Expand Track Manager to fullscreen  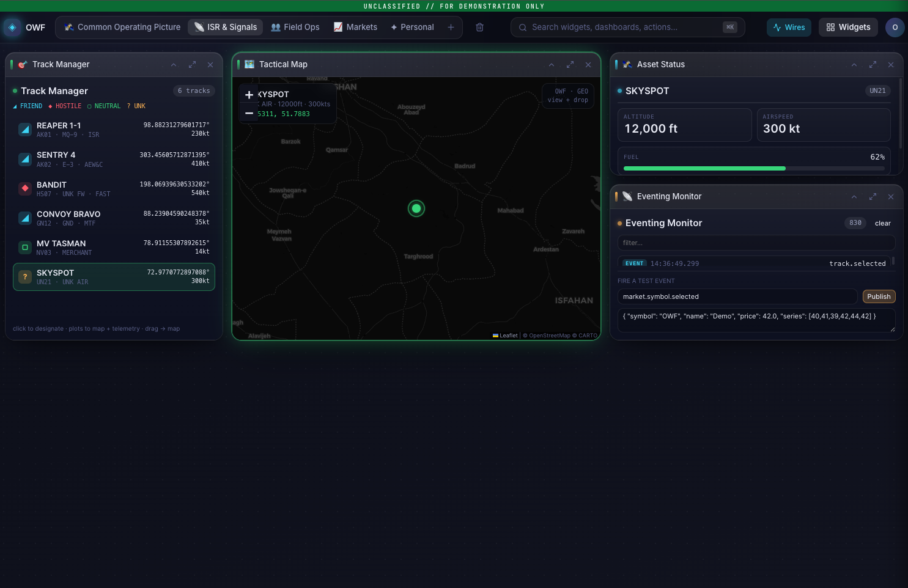[192, 65]
